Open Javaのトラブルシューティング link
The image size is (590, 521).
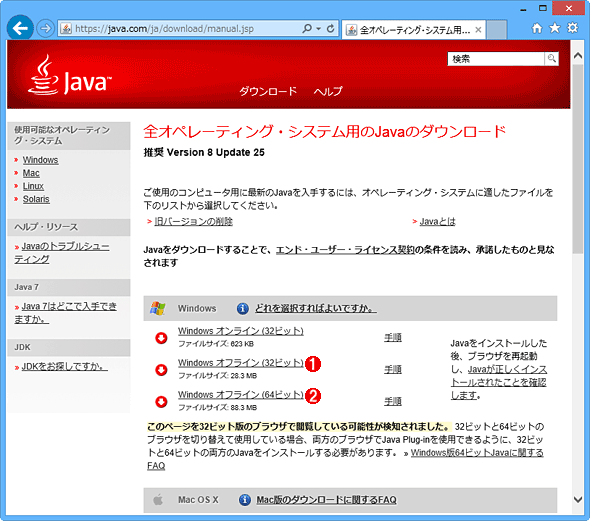click(x=62, y=253)
